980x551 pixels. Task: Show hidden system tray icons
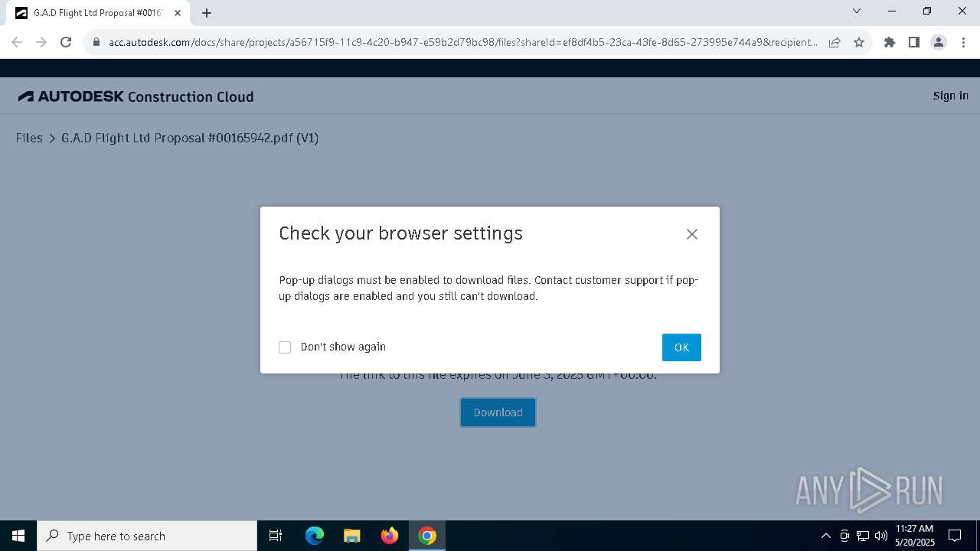click(825, 536)
